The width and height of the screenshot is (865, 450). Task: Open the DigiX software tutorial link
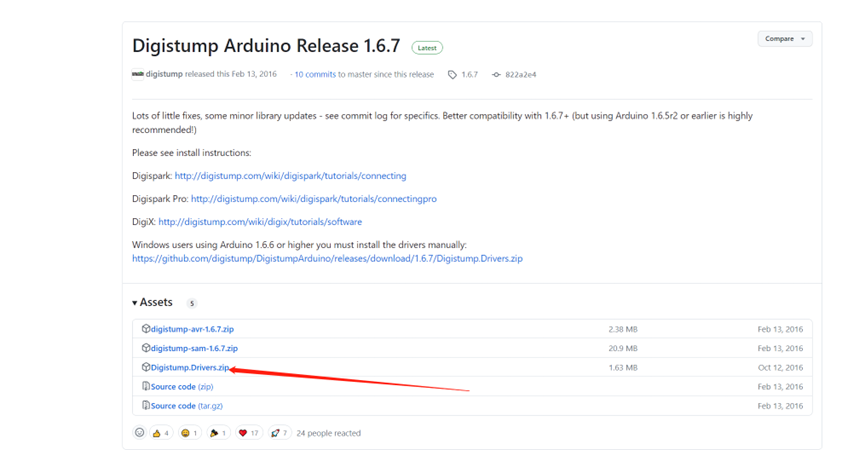click(x=260, y=222)
